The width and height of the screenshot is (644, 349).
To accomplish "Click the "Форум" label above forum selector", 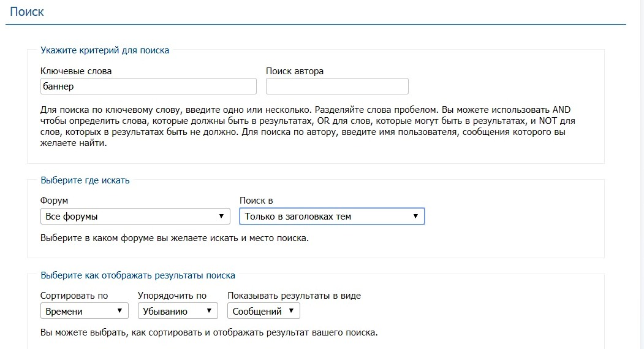I will pos(54,201).
